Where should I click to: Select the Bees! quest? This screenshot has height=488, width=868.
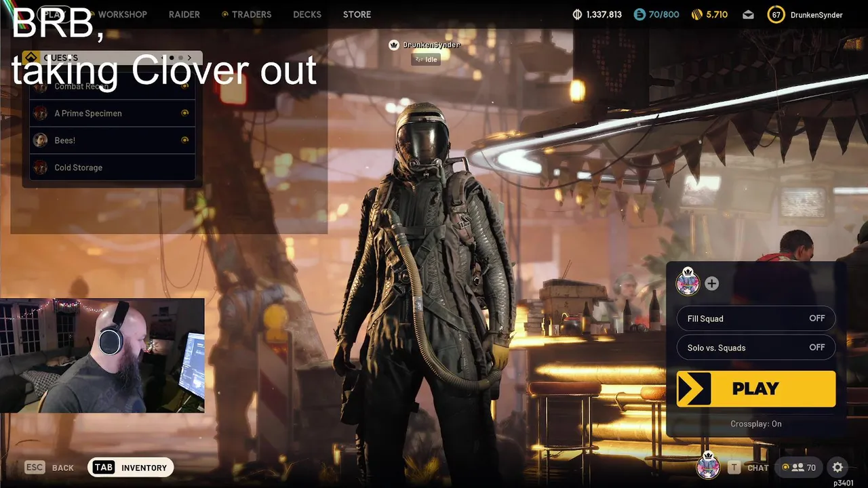click(x=113, y=140)
